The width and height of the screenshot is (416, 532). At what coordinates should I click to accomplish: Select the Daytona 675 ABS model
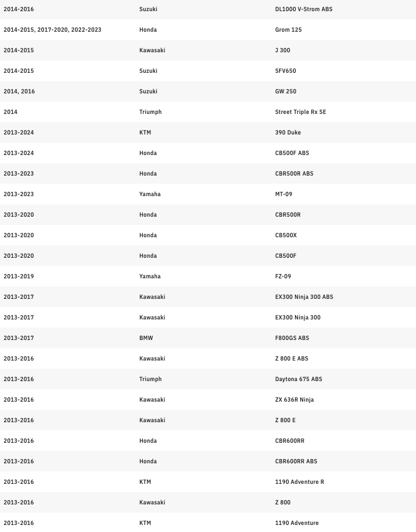[298, 379]
